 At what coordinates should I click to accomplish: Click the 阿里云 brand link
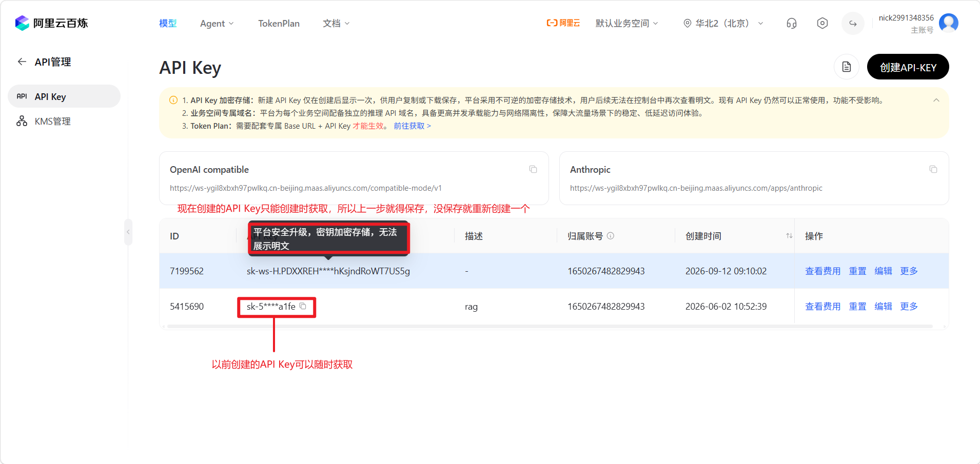coord(563,23)
